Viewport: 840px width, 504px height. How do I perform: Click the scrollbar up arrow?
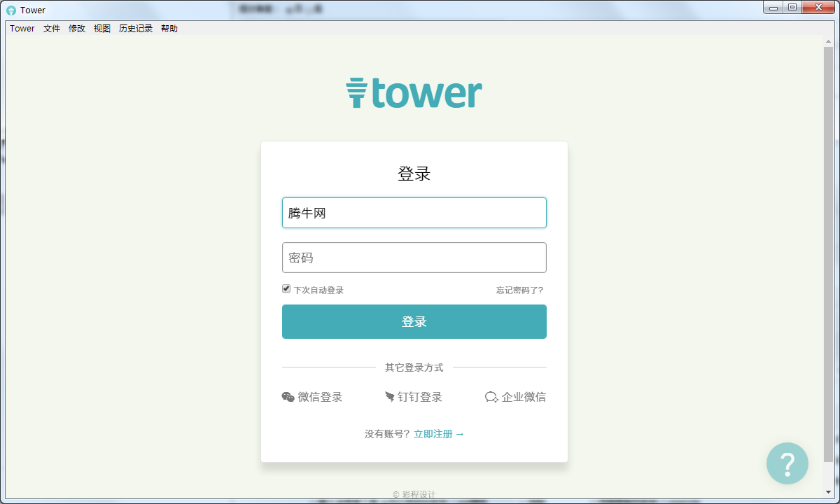(829, 41)
